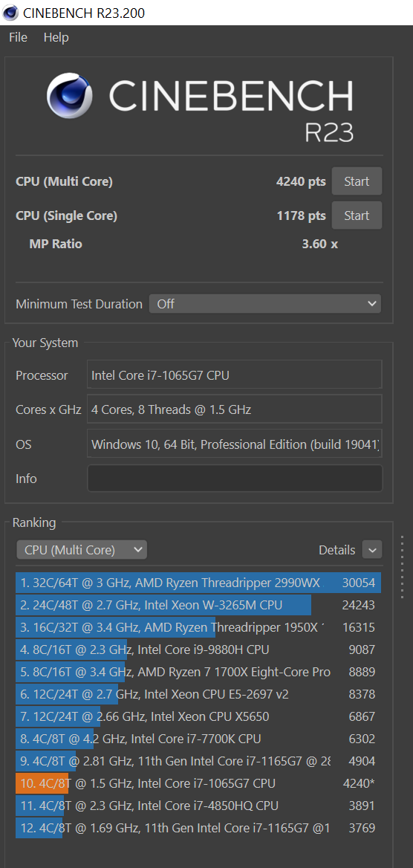Screen dimensions: 413x868
Task: Click the 4240 pts multi core score
Action: (301, 181)
